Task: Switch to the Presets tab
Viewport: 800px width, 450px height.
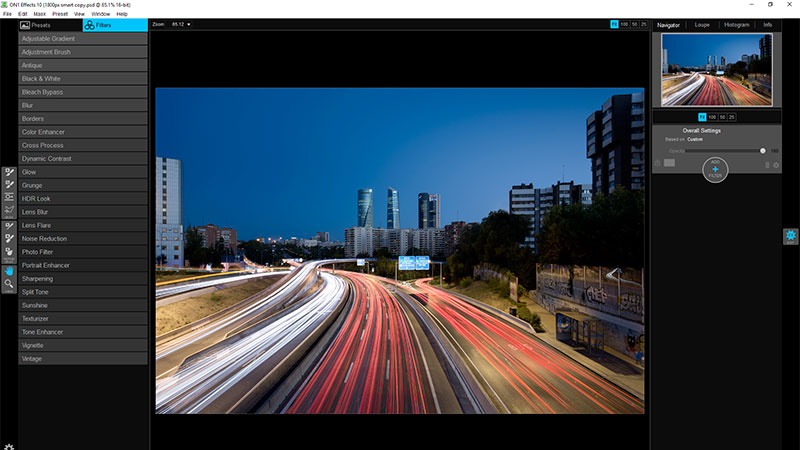Action: pyautogui.click(x=50, y=25)
